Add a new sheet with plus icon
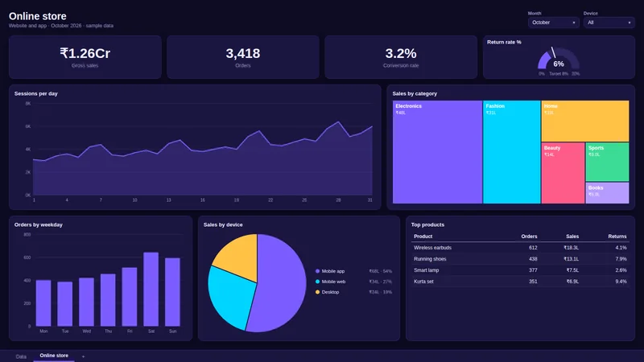The width and height of the screenshot is (644, 362). tap(84, 356)
